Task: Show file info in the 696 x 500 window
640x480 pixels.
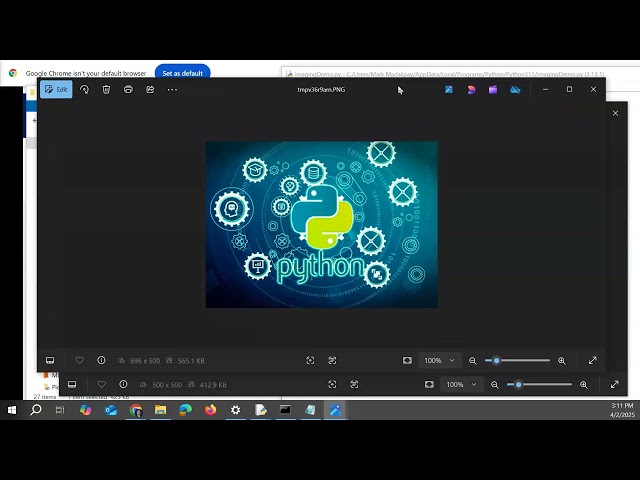Action: click(x=101, y=360)
